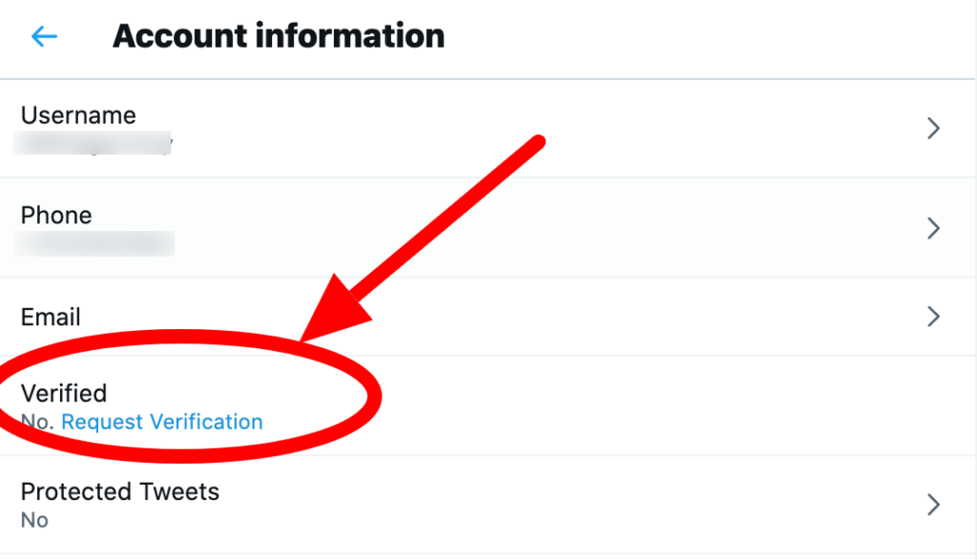Open Username row via its chevron
The image size is (977, 560).
(934, 129)
